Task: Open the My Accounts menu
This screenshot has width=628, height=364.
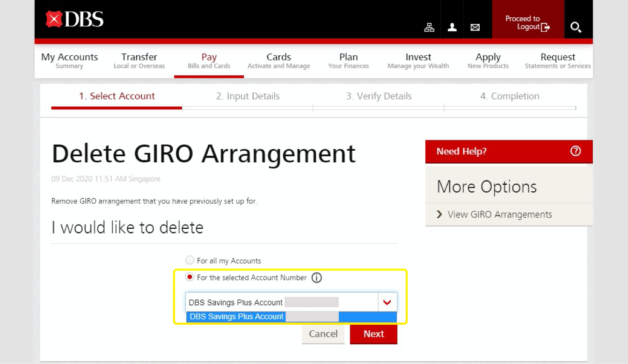Action: (x=70, y=61)
